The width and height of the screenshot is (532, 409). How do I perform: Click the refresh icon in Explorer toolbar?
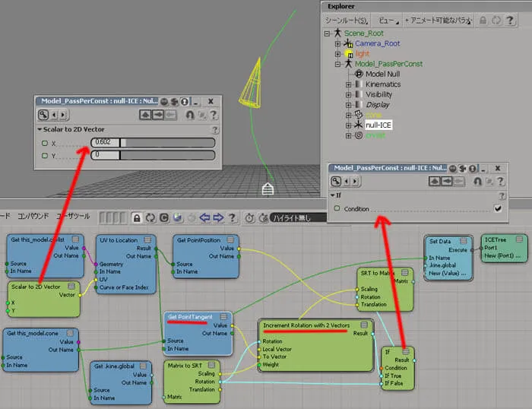click(496, 21)
